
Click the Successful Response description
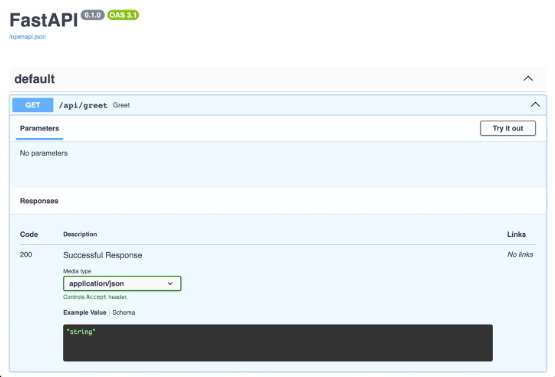click(x=103, y=255)
